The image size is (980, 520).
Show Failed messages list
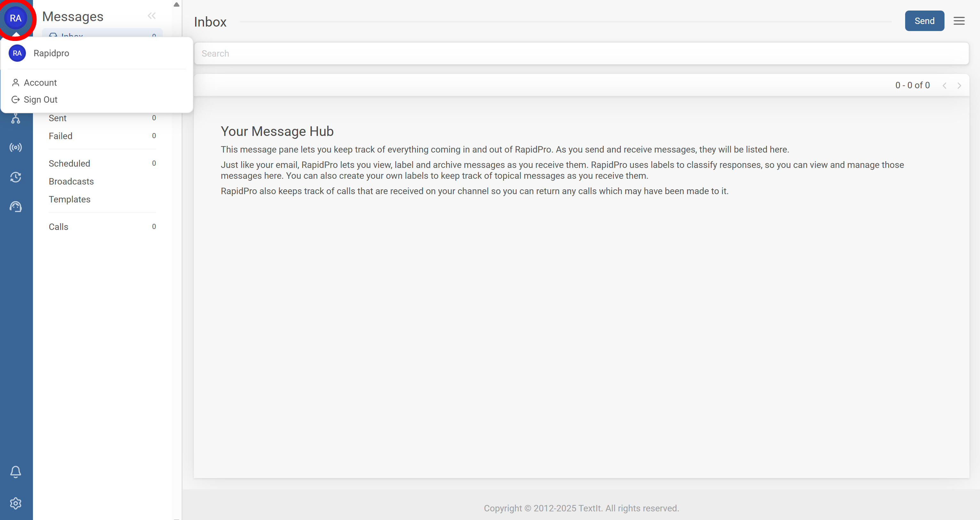tap(60, 136)
